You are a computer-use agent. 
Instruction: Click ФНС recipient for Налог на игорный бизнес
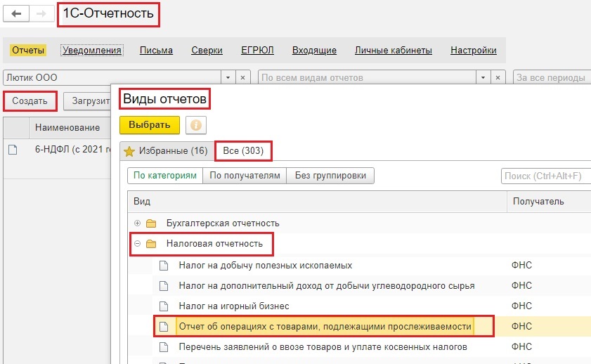tap(521, 306)
